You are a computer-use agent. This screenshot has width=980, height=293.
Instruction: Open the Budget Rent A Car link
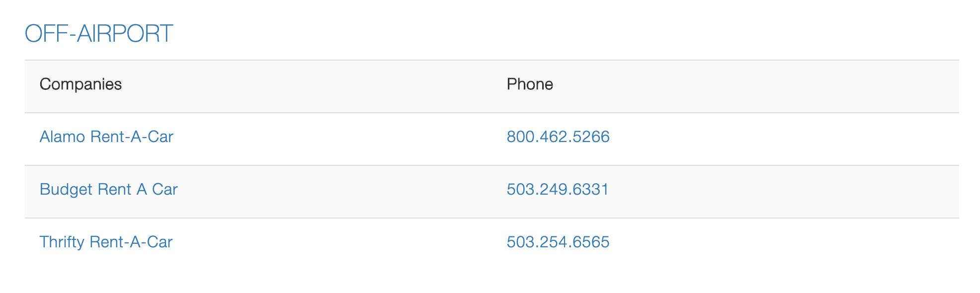pos(108,189)
